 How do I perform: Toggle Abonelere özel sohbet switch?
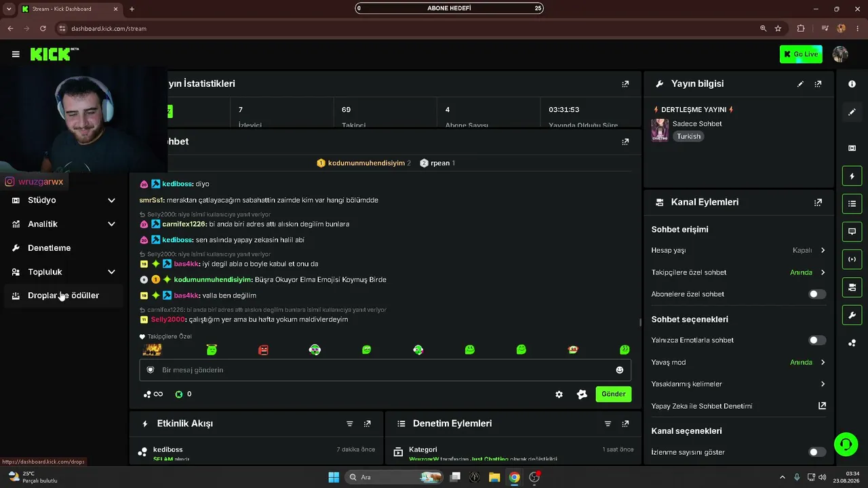click(x=817, y=294)
